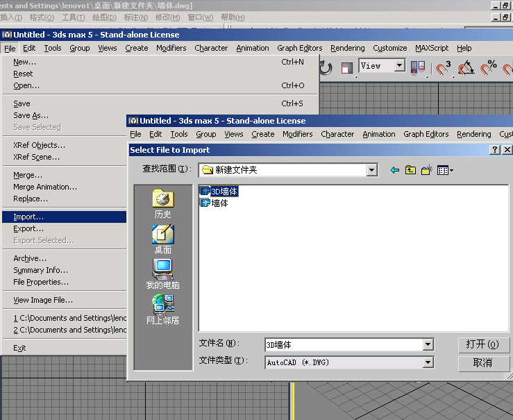The image size is (513, 420).
Task: Expand the View reference coordinate dropdown
Action: [x=400, y=66]
